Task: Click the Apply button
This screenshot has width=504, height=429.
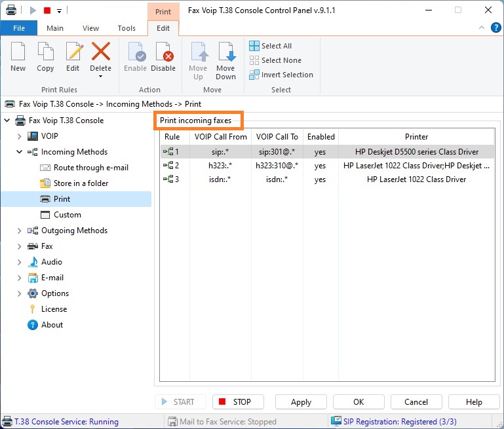Action: point(301,402)
